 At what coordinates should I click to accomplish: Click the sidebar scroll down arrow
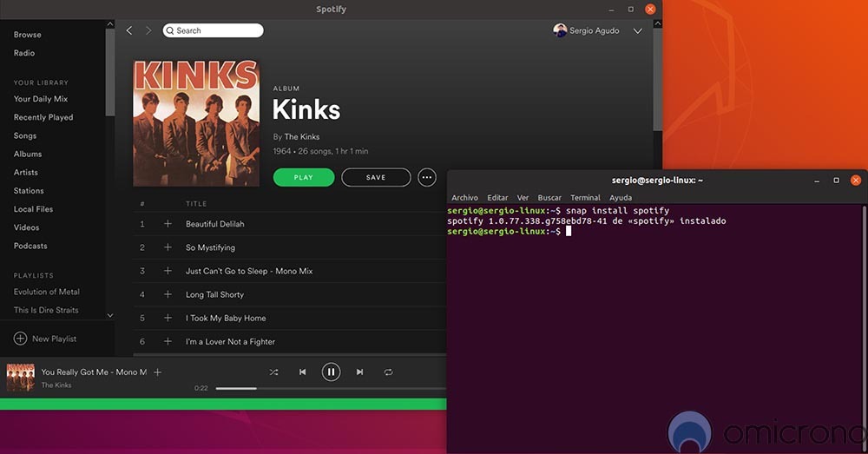click(x=110, y=315)
